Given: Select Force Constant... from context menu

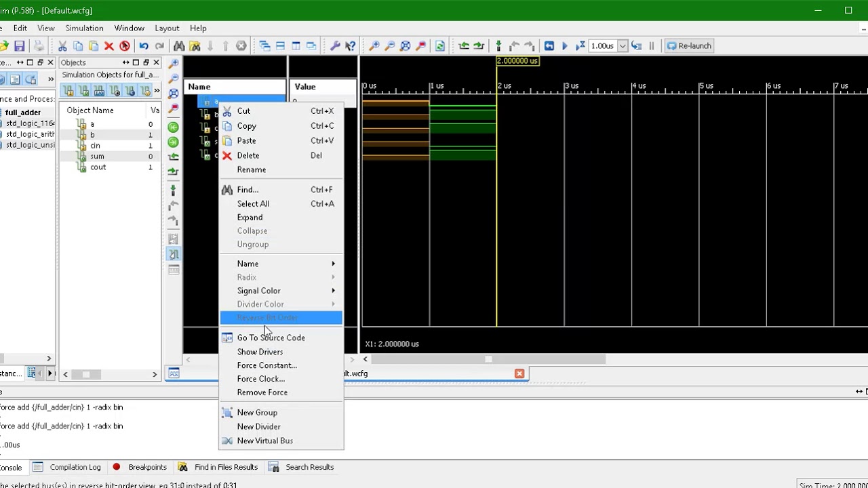Looking at the screenshot, I should (281, 365).
